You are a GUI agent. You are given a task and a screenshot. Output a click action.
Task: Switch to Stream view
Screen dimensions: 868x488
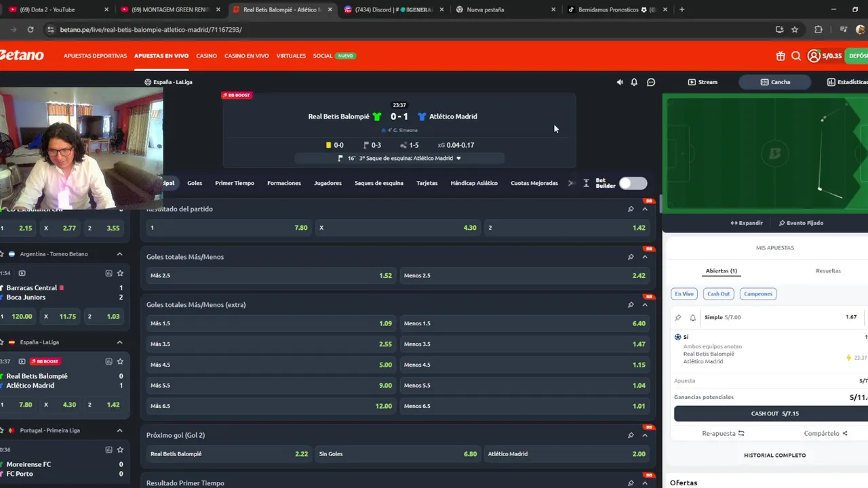pyautogui.click(x=703, y=82)
